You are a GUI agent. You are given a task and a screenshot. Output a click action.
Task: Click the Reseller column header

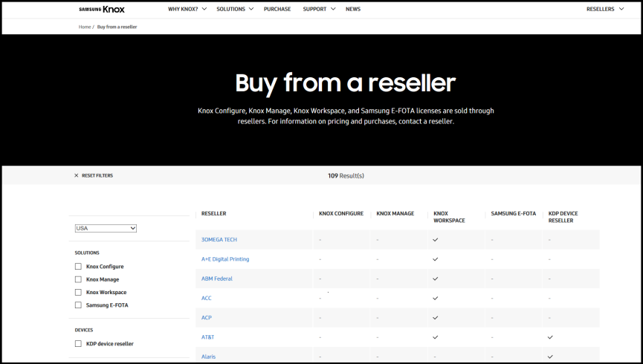213,213
